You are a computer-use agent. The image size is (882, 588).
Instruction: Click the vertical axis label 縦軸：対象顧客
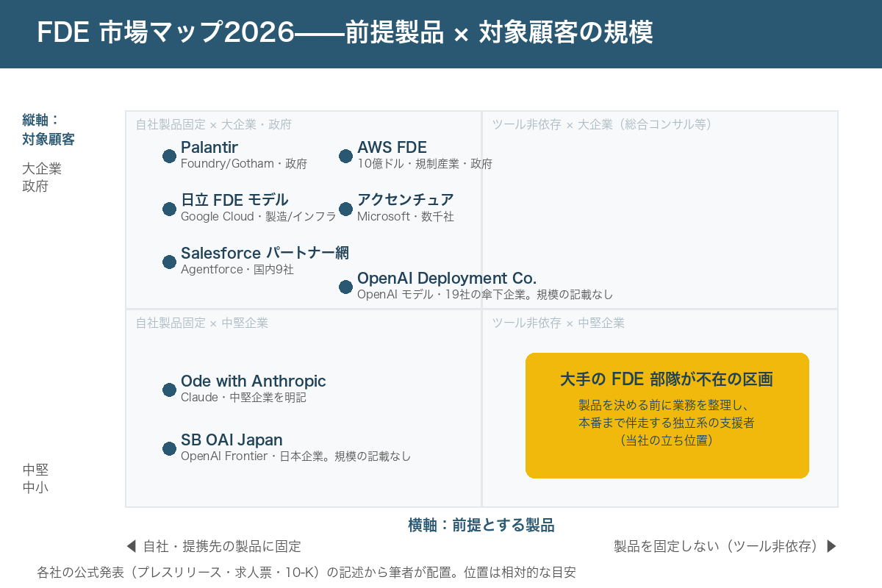pyautogui.click(x=49, y=129)
